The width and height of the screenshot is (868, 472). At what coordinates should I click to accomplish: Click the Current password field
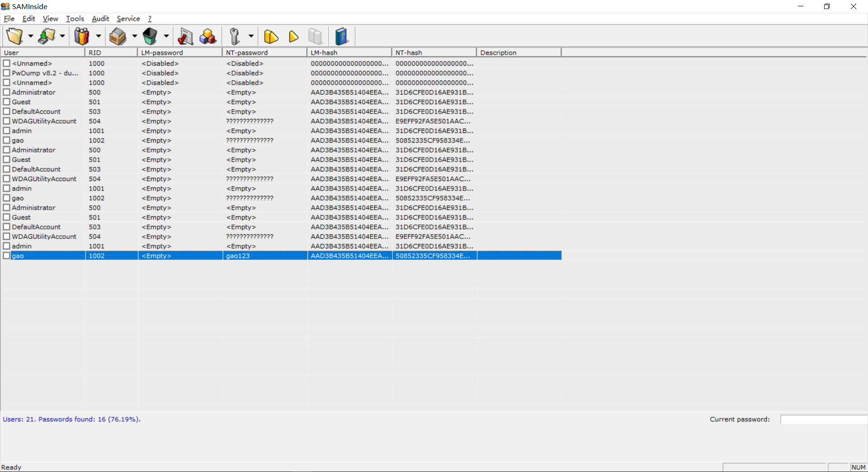[x=824, y=419]
